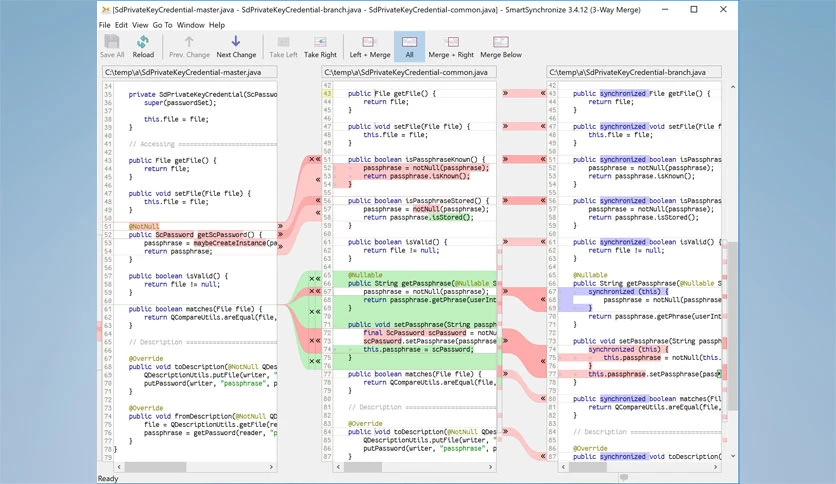This screenshot has height=484, width=836.
Task: Click the vertical scrollbar down arrow
Action: click(x=733, y=456)
